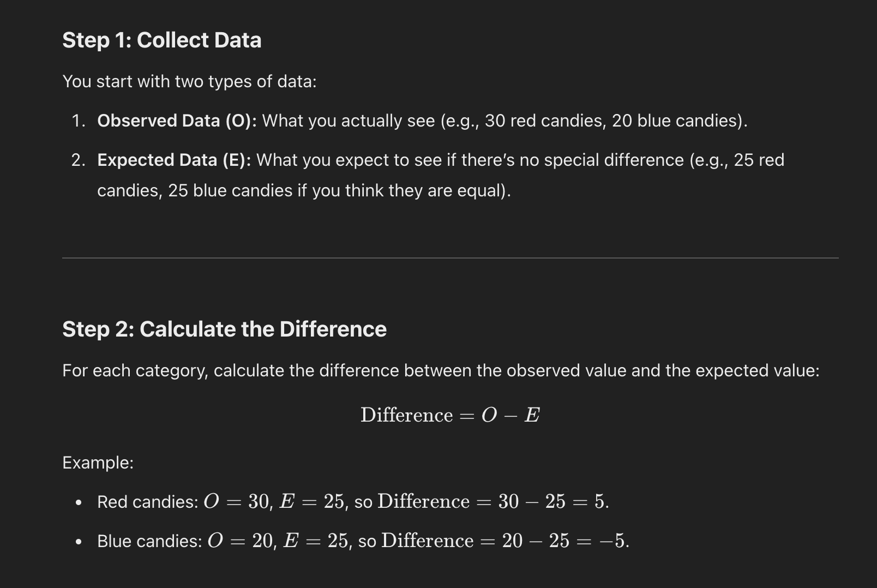Screen dimensions: 877x588
Task: Click the bold Expected Data (E) label
Action: tap(174, 160)
